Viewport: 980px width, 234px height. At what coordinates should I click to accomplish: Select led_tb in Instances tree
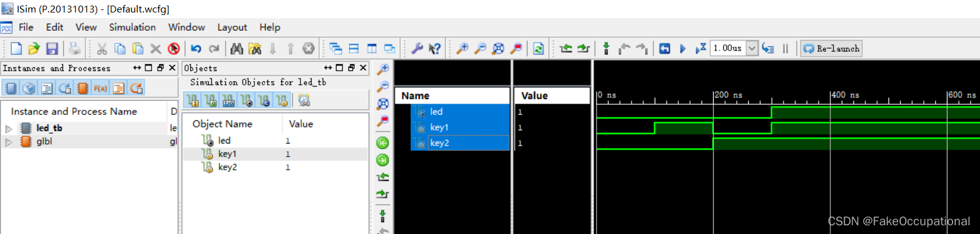coord(49,128)
